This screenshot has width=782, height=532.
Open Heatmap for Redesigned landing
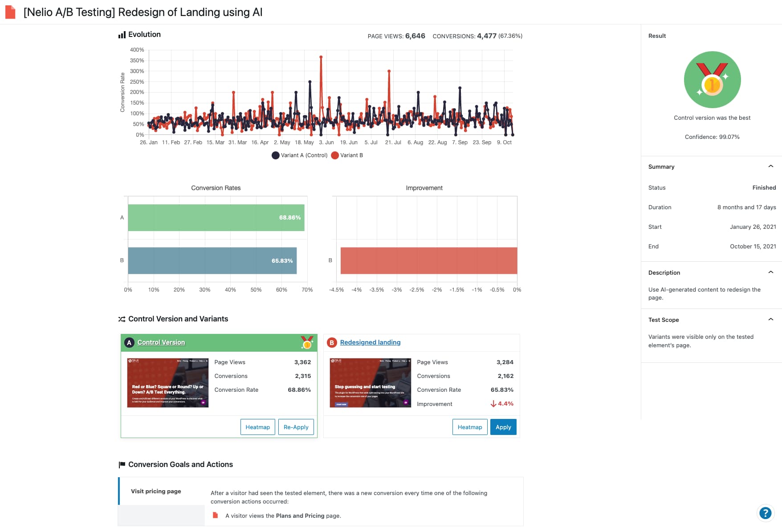click(470, 427)
